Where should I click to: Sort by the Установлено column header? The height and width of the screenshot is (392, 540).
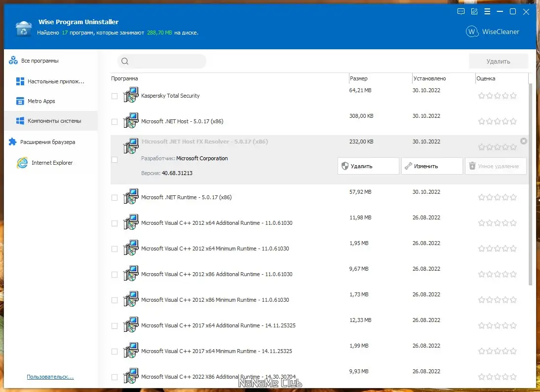point(429,78)
